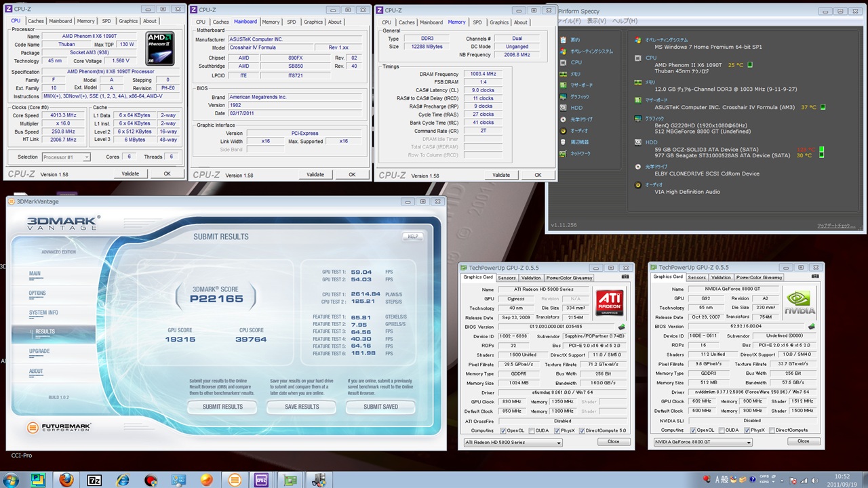Open the Help (ヘルプ) menu in Speccy
The width and height of the screenshot is (868, 488).
[625, 21]
